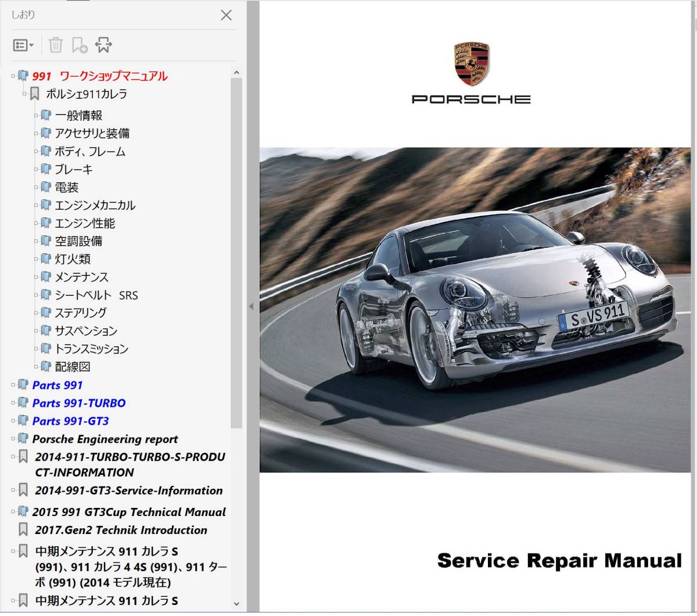Select the シートベルト SRS bookmark
The height and width of the screenshot is (616, 697).
tap(96, 295)
